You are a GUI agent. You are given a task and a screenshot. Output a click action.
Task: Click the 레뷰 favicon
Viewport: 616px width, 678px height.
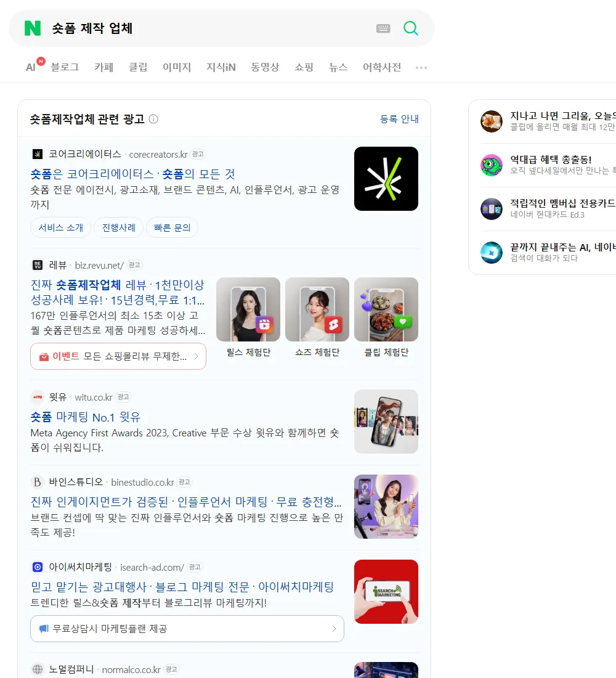tap(38, 265)
